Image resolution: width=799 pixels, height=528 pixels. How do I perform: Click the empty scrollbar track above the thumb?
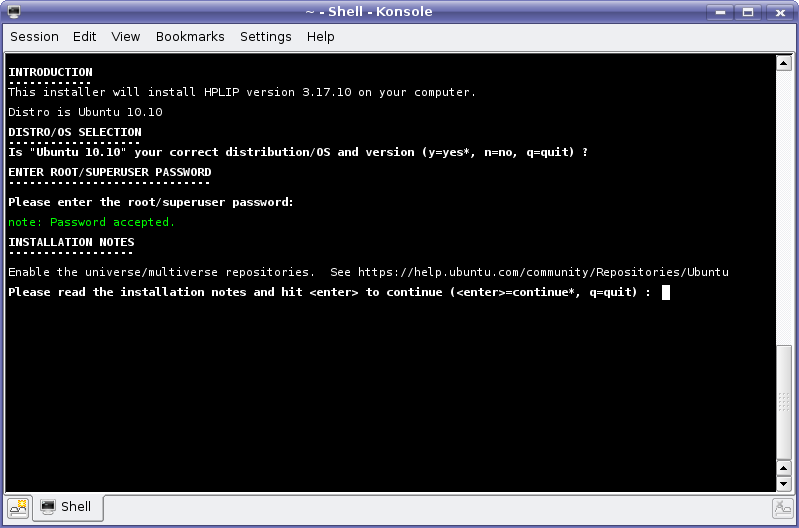[785, 200]
